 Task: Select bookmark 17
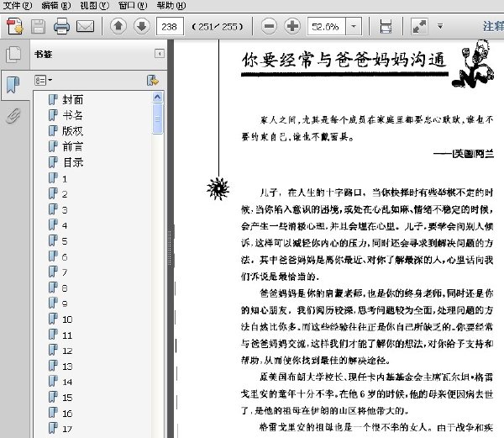(67, 429)
